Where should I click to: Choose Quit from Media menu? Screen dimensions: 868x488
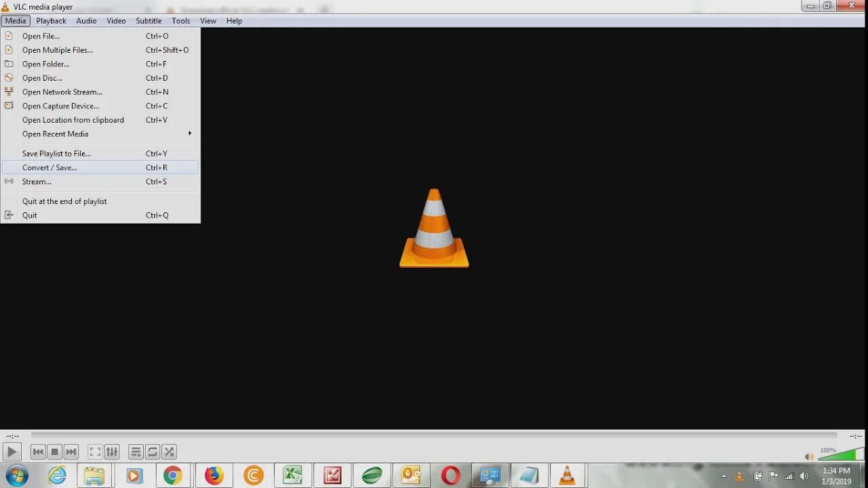point(100,216)
